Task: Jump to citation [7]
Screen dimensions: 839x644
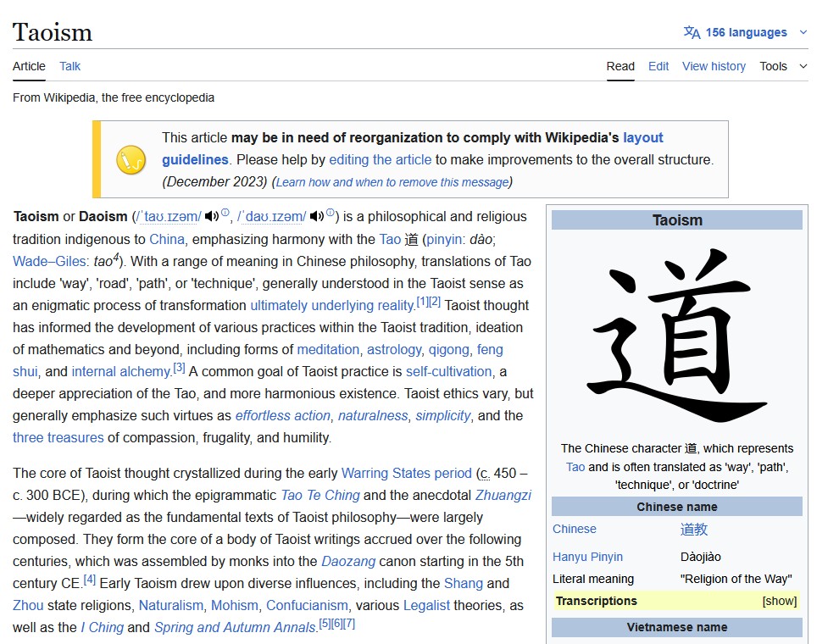Action: pos(349,624)
